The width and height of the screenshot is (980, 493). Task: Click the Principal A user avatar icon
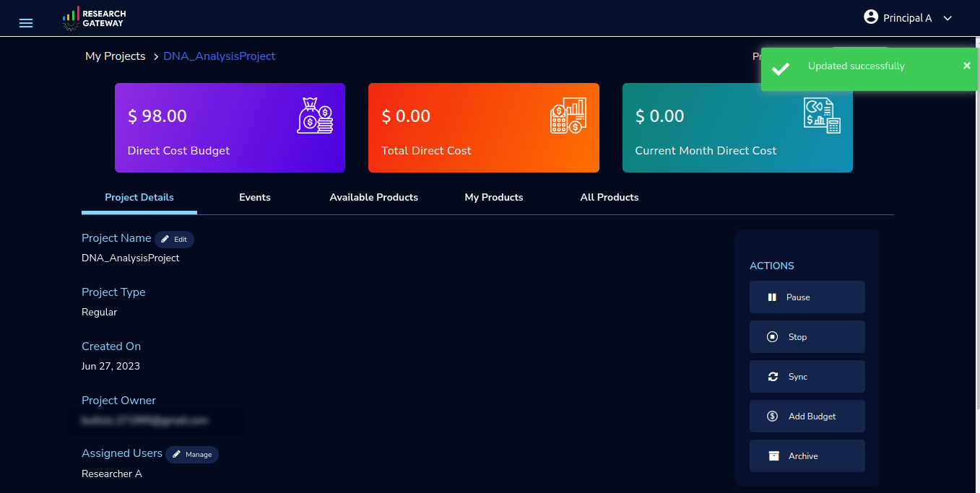pyautogui.click(x=871, y=17)
